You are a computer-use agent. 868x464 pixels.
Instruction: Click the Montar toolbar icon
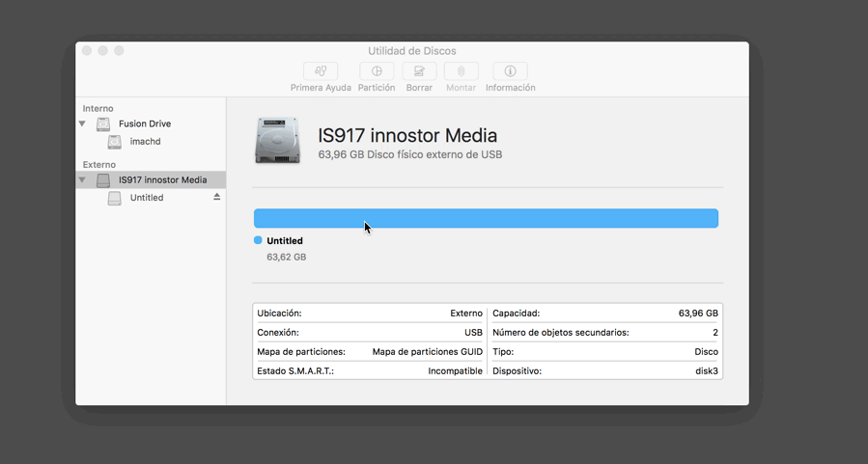(x=461, y=71)
